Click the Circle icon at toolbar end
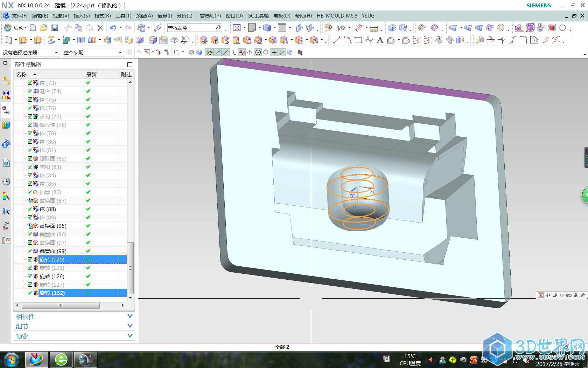The width and height of the screenshot is (588, 368). tap(562, 28)
